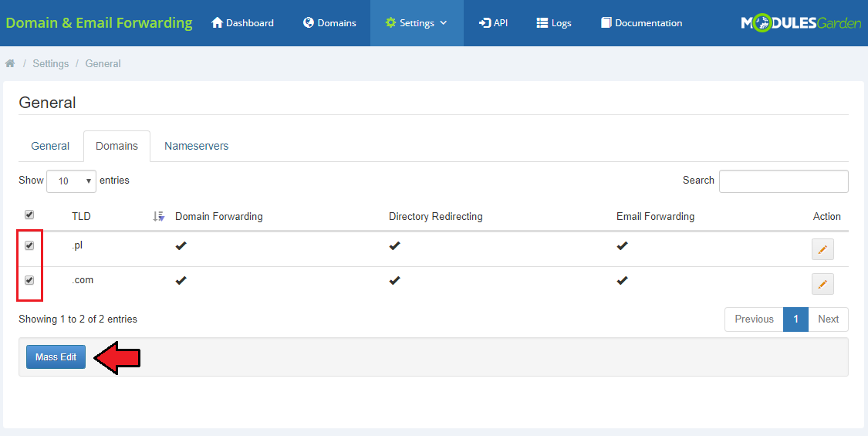Switch to the Nameservers tab
The image size is (868, 436).
click(197, 147)
